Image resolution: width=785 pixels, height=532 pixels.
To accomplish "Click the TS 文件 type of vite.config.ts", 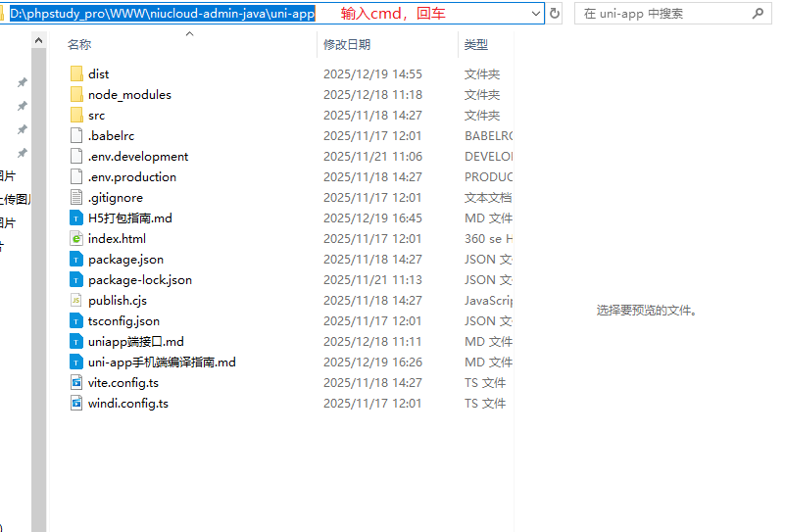I will pos(485,383).
